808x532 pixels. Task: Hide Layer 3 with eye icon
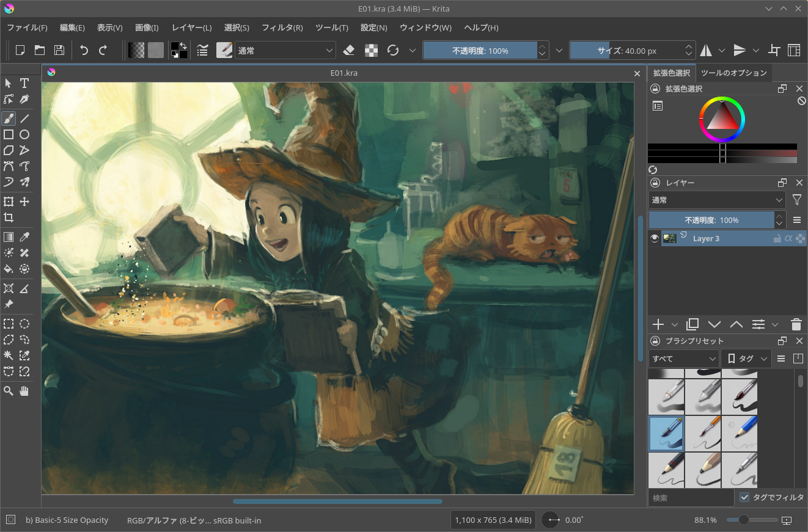[655, 238]
